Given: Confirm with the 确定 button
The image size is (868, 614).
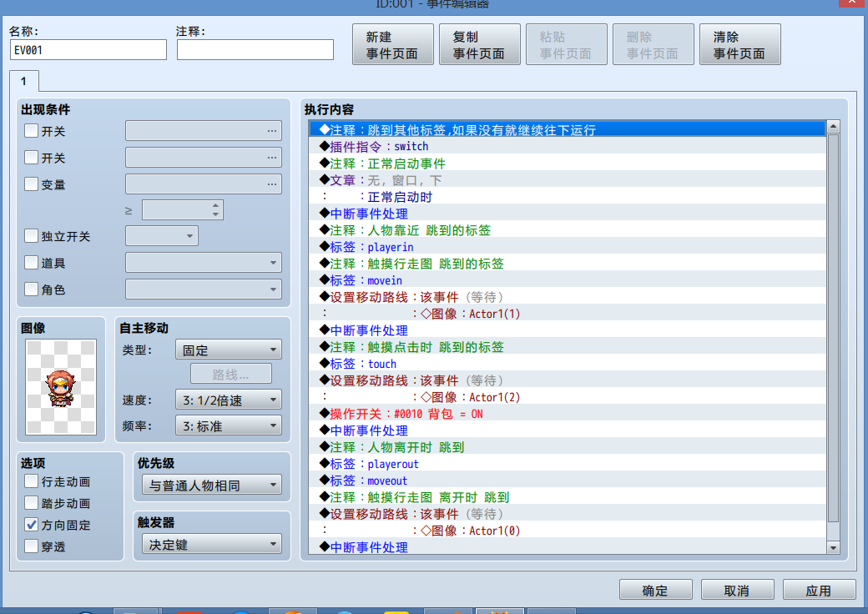Looking at the screenshot, I should pos(655,590).
